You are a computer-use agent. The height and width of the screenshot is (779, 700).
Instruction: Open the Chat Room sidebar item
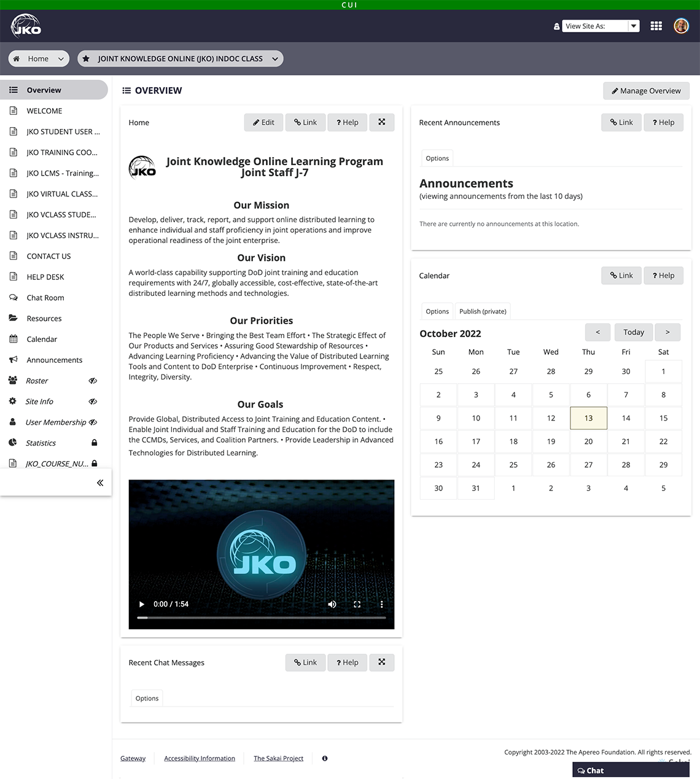tap(45, 298)
